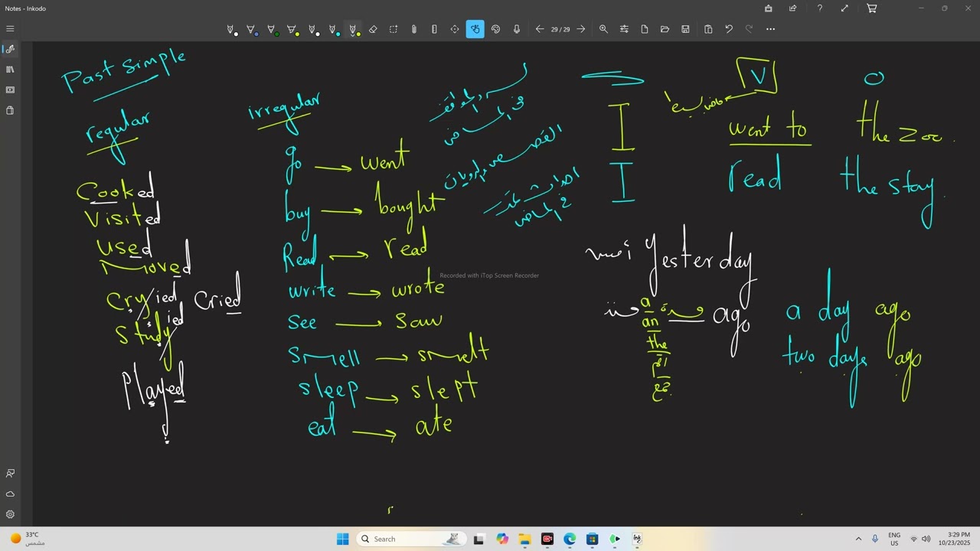This screenshot has height=551, width=980.
Task: Open Microsoft Edge from the taskbar
Action: [x=570, y=539]
